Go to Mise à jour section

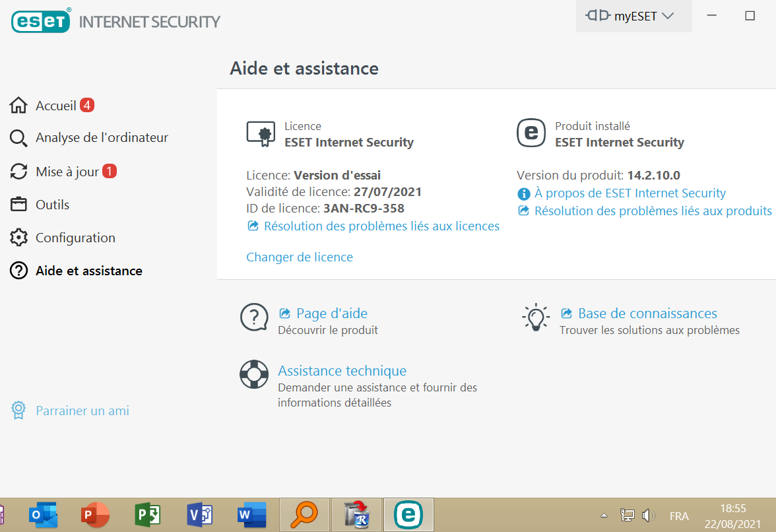pyautogui.click(x=67, y=172)
